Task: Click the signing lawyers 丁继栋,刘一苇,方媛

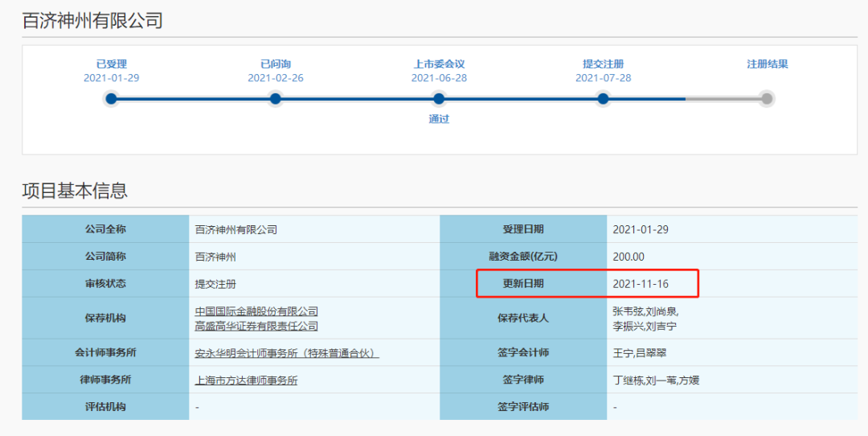Action: (x=656, y=380)
